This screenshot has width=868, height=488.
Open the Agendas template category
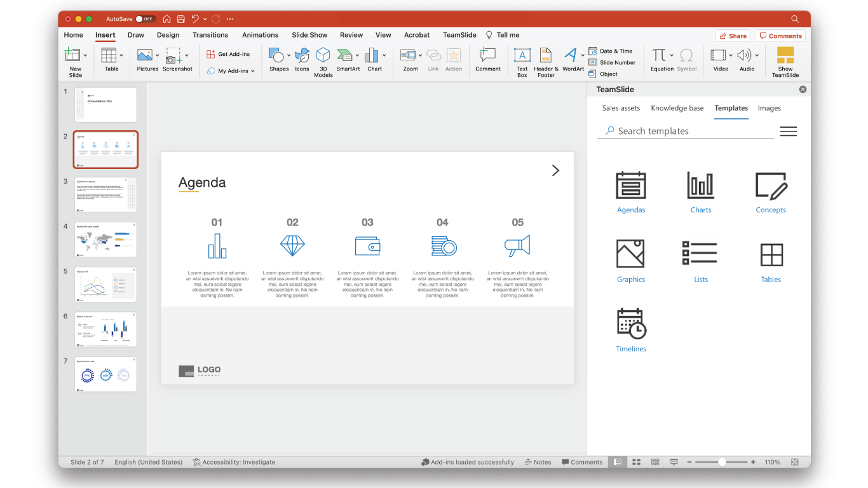tap(631, 193)
